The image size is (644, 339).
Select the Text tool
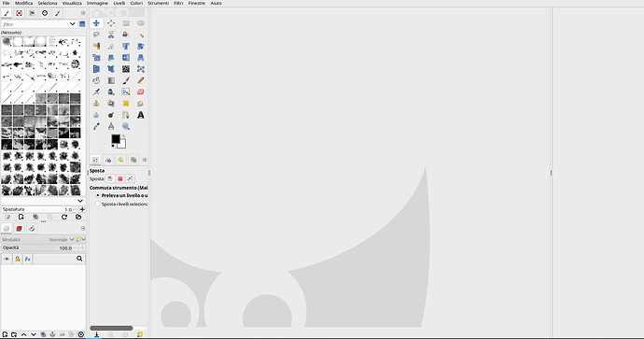[x=140, y=115]
